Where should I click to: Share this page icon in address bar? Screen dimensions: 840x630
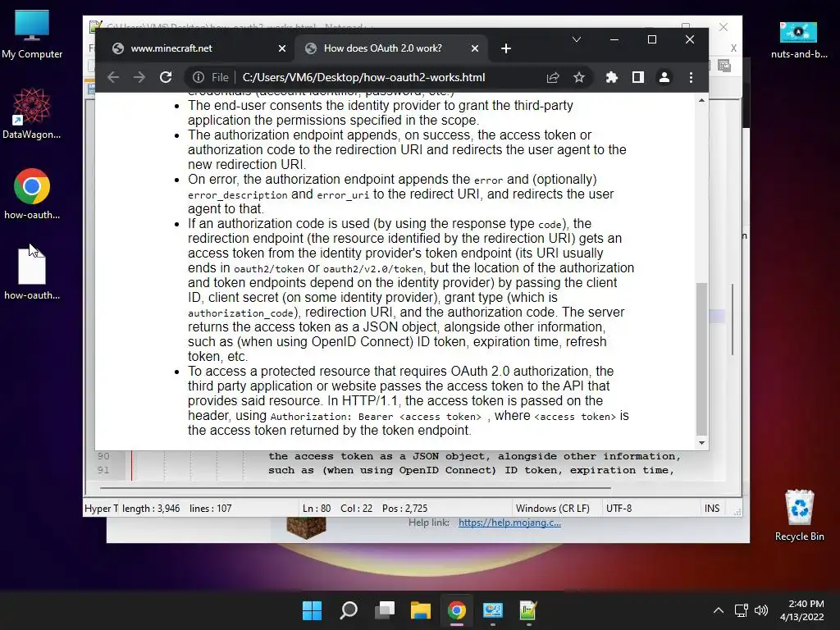[x=553, y=77]
